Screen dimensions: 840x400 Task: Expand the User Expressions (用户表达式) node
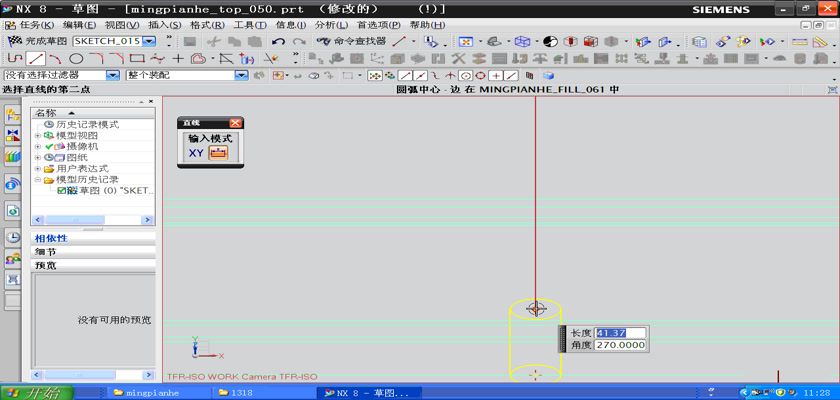38,169
